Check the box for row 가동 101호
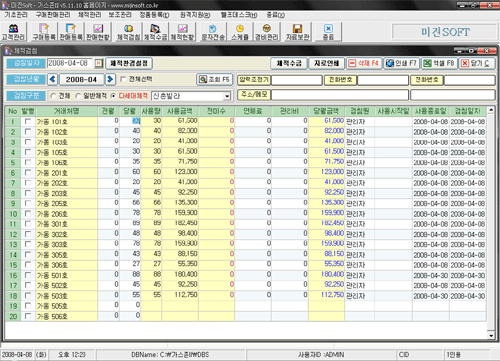The height and width of the screenshot is (361, 500). (x=28, y=121)
